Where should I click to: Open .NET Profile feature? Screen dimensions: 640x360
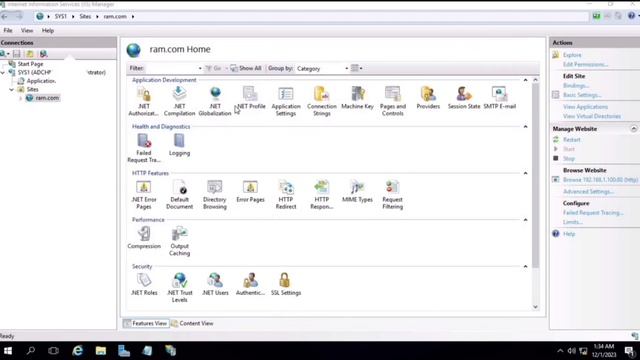coord(250,98)
